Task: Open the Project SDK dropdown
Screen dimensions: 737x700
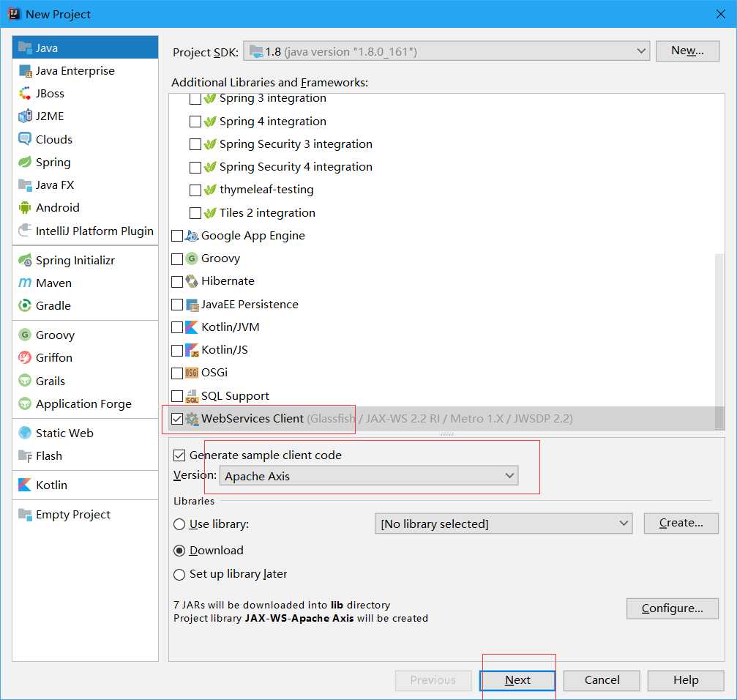Action: (x=446, y=51)
